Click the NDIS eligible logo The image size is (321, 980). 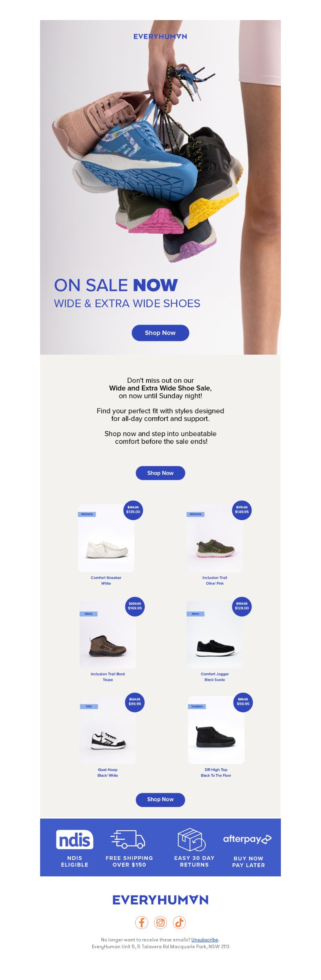75,839
